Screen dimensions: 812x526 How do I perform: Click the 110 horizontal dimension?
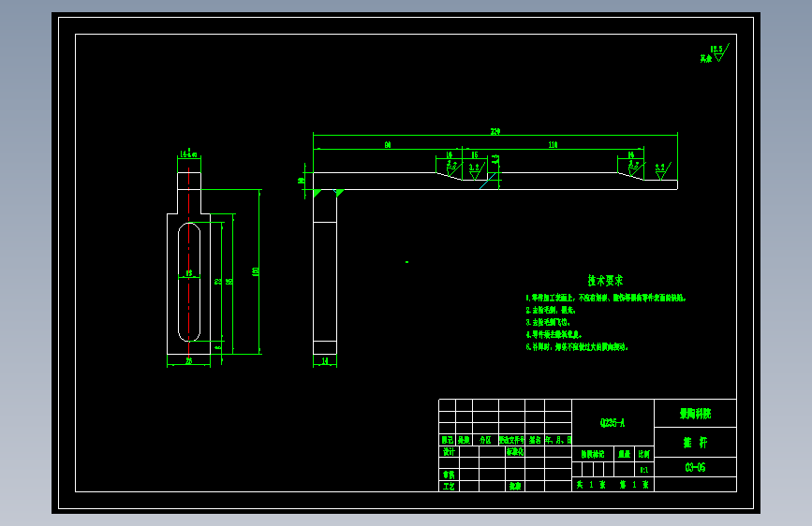(x=553, y=145)
